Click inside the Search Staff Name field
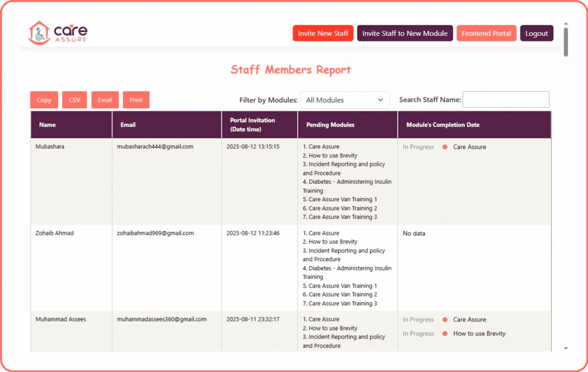This screenshot has width=588, height=372. pos(506,99)
